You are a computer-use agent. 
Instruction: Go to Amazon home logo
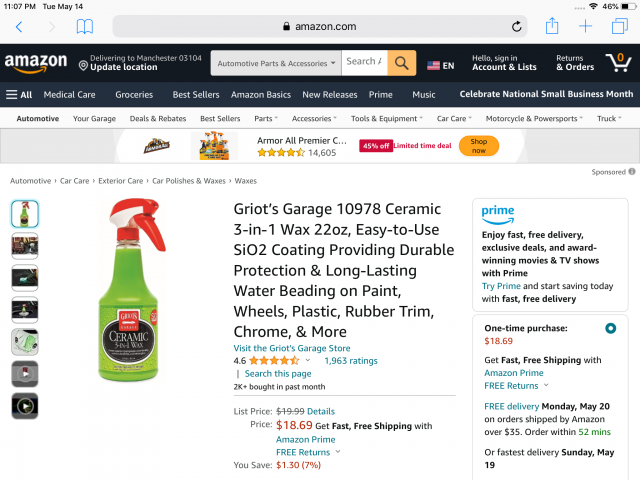point(35,63)
